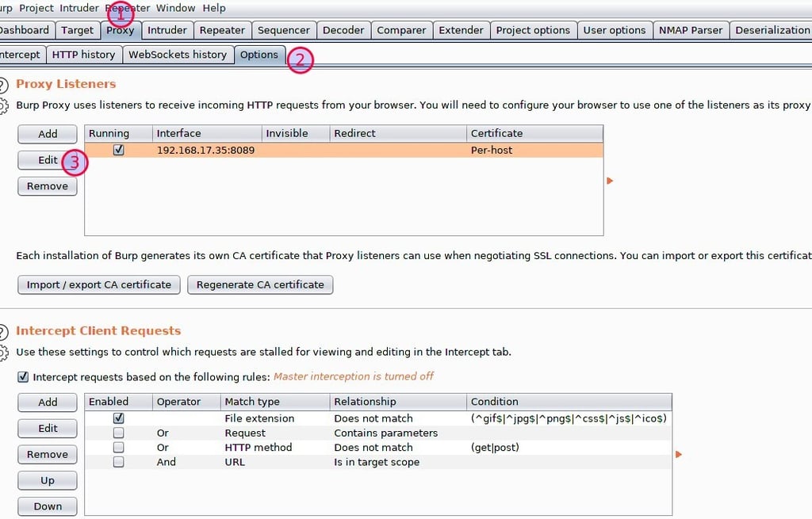812x519 pixels.
Task: Open help for Proxy Listeners section
Action: pyautogui.click(x=2, y=85)
